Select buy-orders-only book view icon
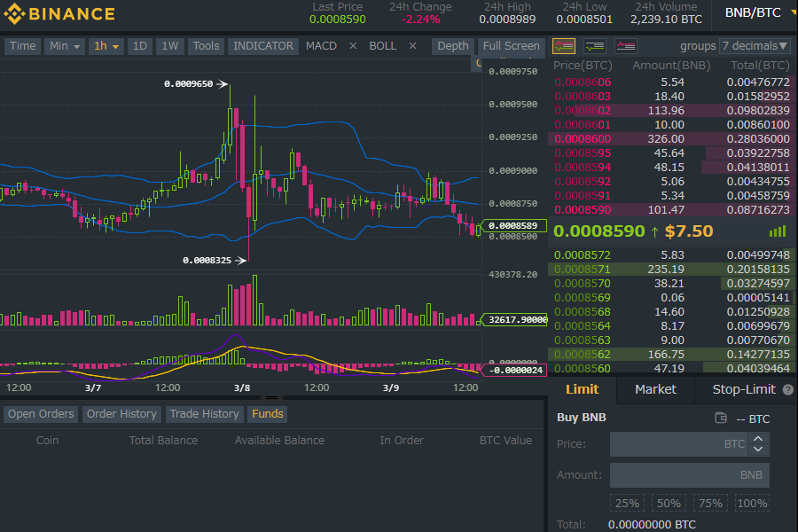 (x=594, y=46)
